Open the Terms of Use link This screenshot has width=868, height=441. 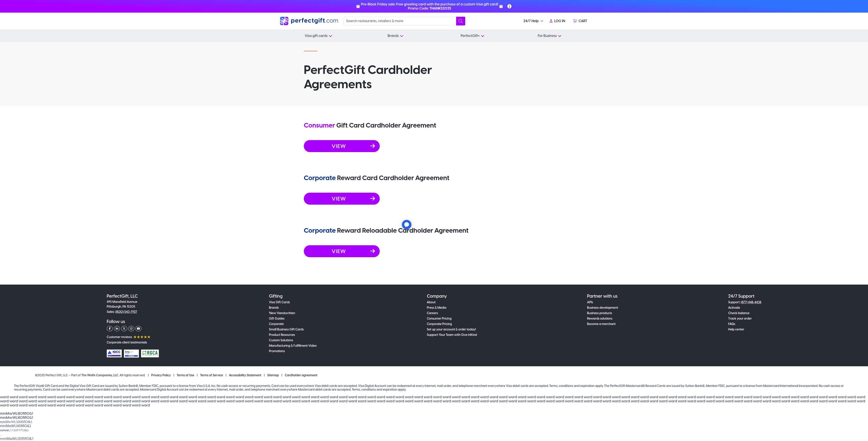click(x=185, y=375)
